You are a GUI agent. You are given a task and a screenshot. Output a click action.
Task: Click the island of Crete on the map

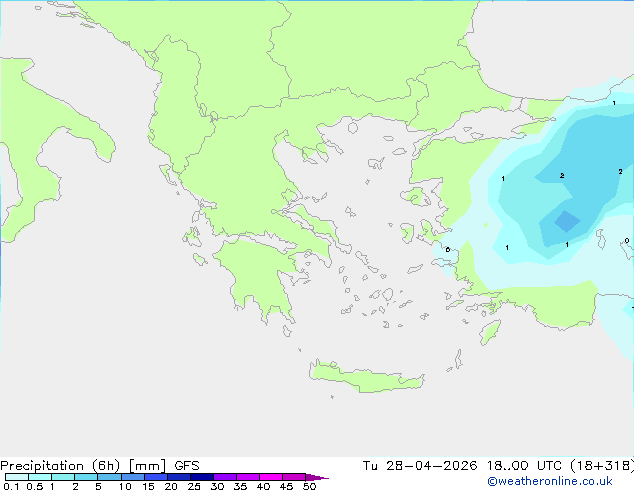(x=366, y=378)
